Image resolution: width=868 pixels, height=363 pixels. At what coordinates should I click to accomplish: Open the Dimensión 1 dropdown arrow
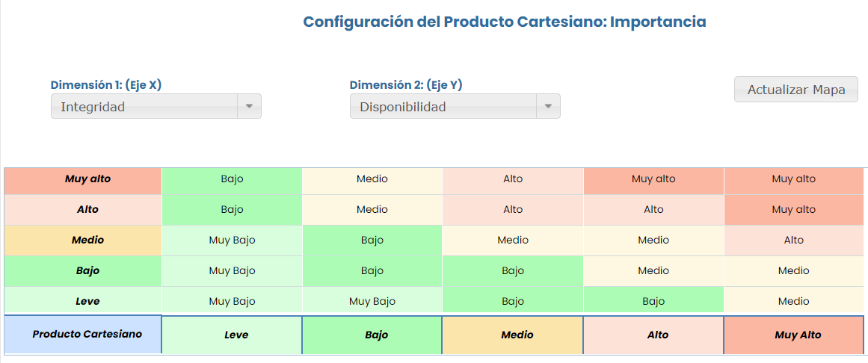coord(249,107)
